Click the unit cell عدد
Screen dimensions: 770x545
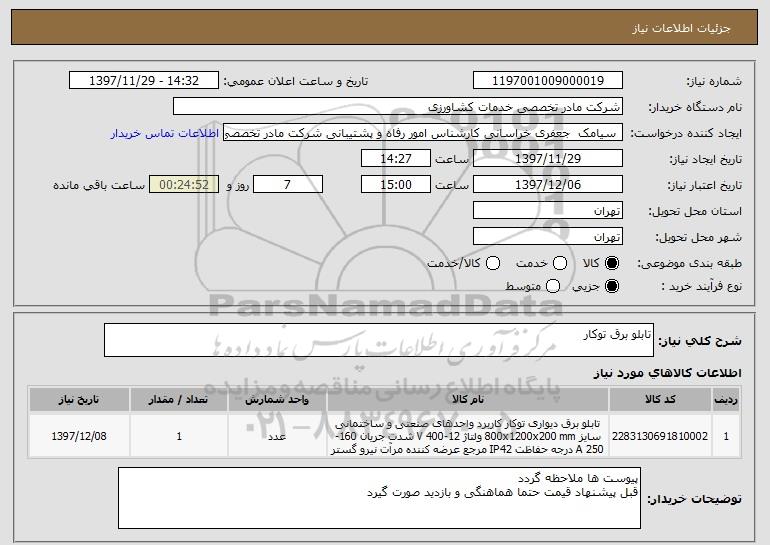click(x=277, y=436)
